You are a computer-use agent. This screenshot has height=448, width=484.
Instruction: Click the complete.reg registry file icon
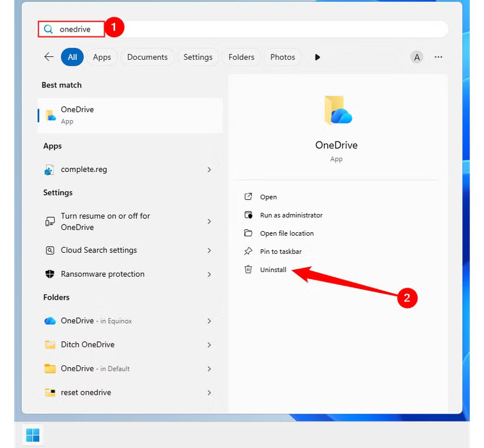point(49,169)
